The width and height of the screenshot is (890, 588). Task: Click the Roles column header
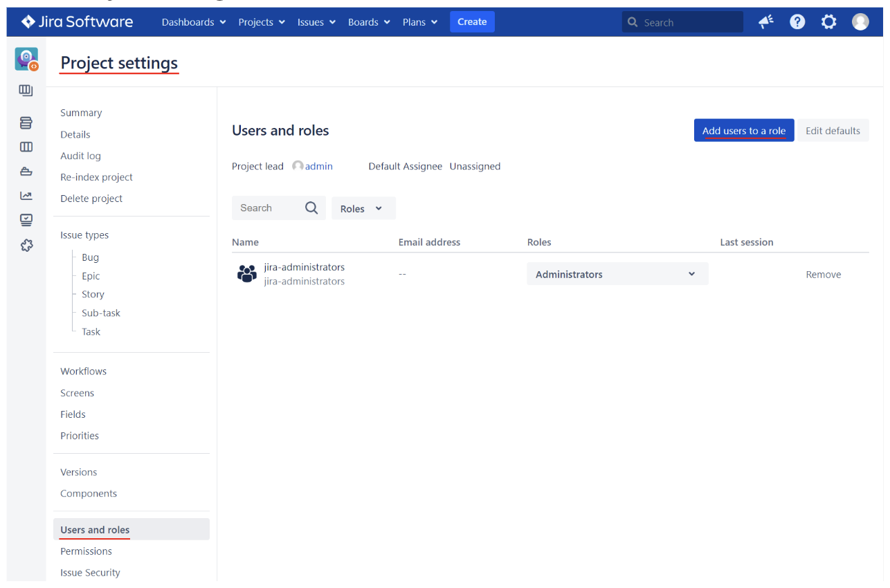pyautogui.click(x=539, y=242)
